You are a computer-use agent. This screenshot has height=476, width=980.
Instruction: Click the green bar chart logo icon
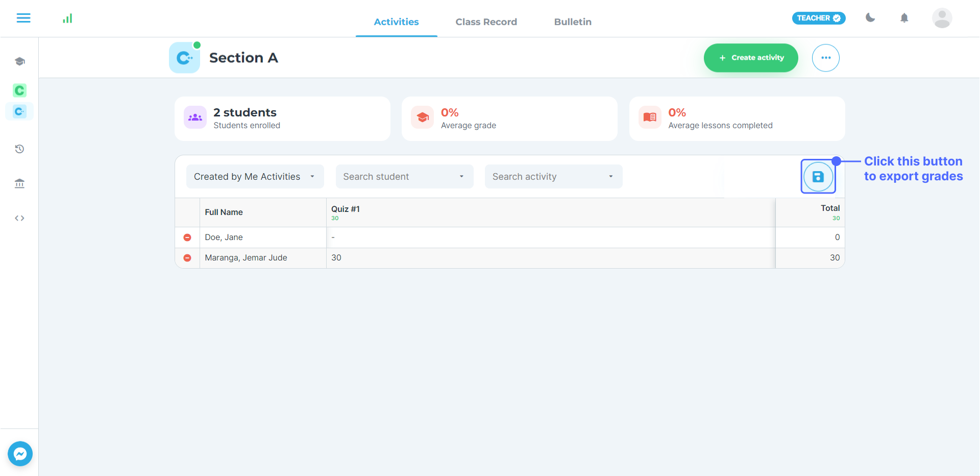click(67, 19)
